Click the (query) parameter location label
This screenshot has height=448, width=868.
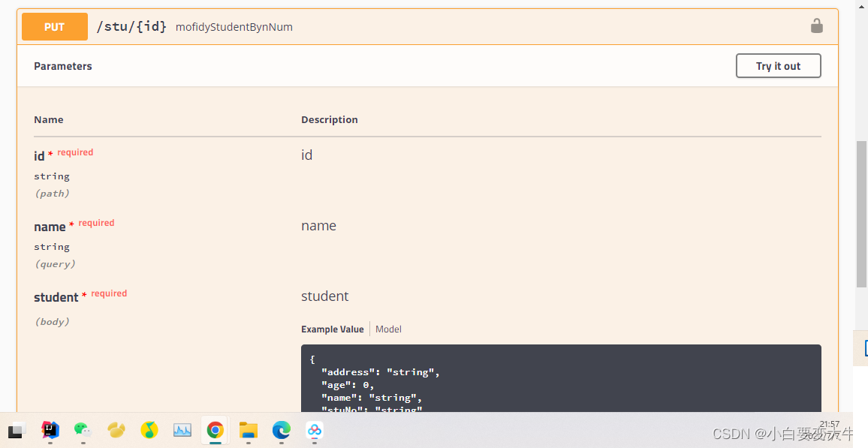55,264
